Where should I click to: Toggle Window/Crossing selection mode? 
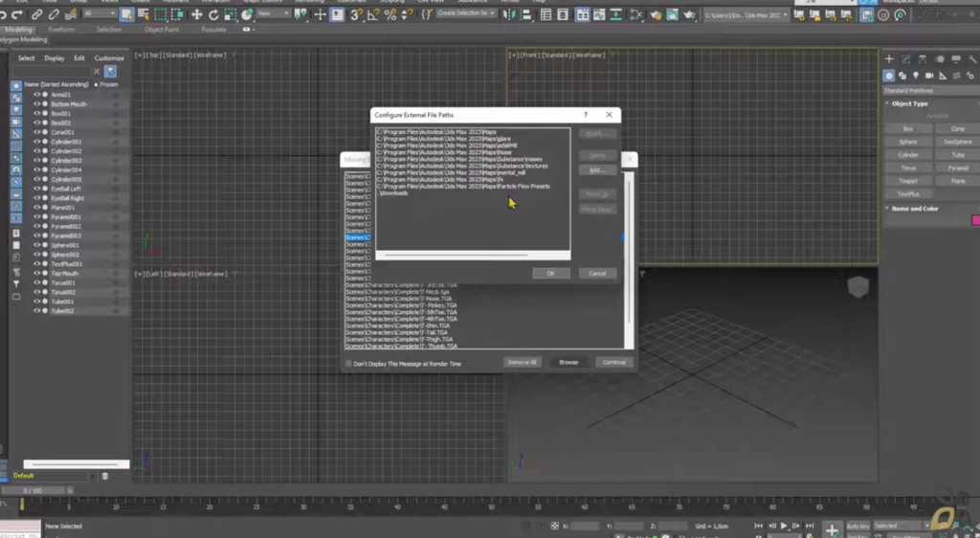pos(177,13)
